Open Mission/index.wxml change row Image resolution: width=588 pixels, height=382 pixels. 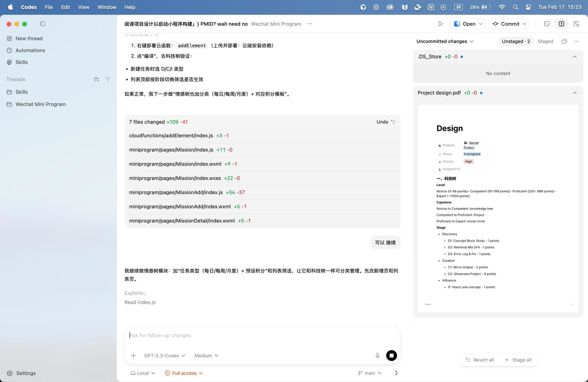pyautogui.click(x=262, y=164)
